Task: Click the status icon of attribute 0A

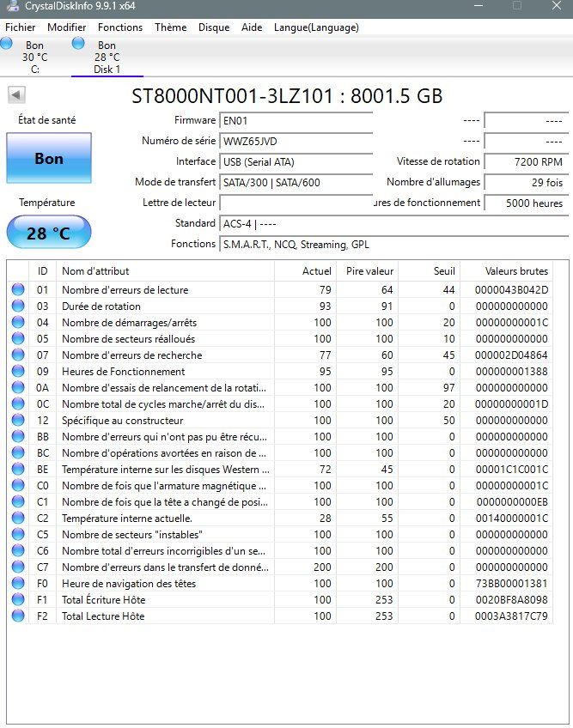Action: (x=18, y=387)
